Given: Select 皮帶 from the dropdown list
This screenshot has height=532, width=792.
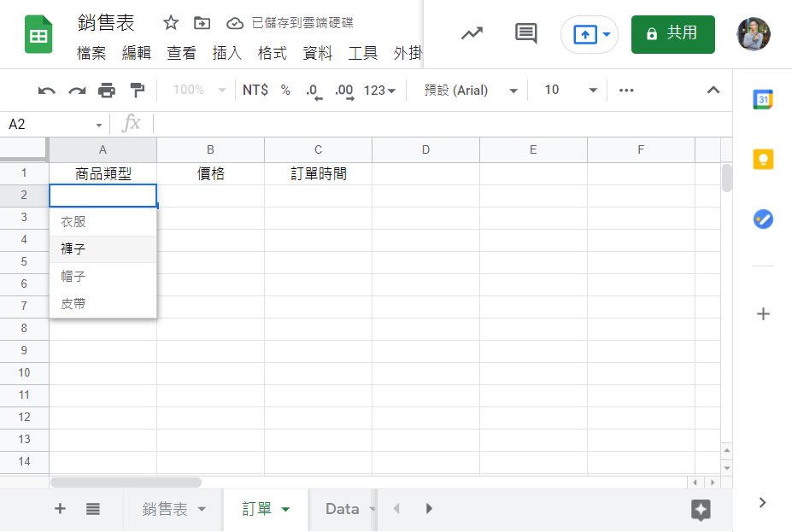Looking at the screenshot, I should click(x=103, y=303).
